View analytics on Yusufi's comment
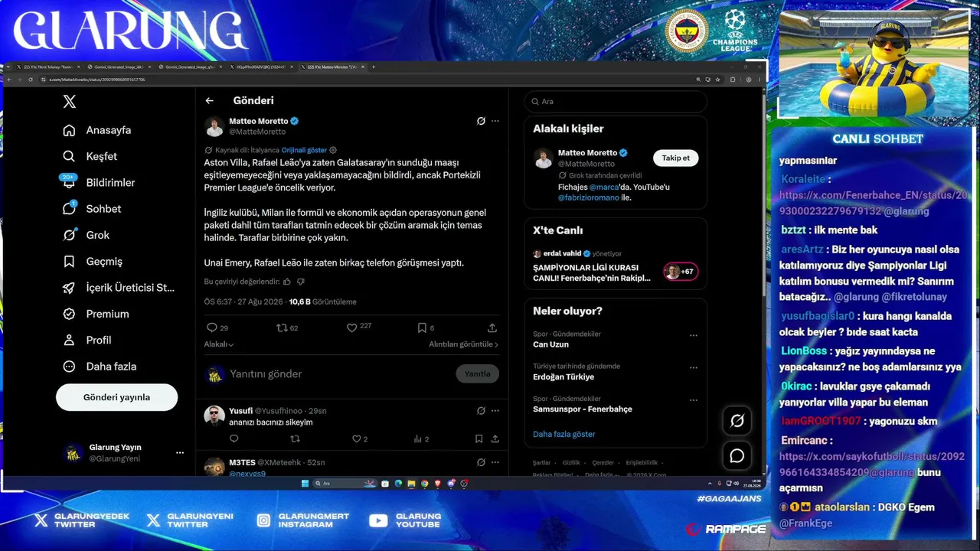Screen dimensions: 980x551 [421, 439]
